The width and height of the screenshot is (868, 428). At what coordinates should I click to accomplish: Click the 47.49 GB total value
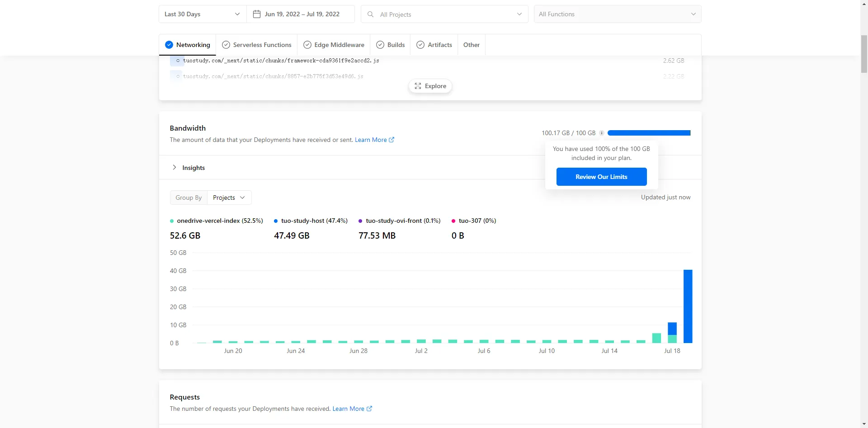point(292,235)
